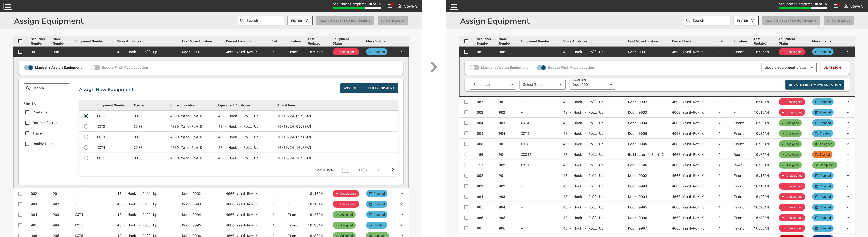
Task: Click Search field beside Assign New Equipment
Action: pyautogui.click(x=47, y=88)
